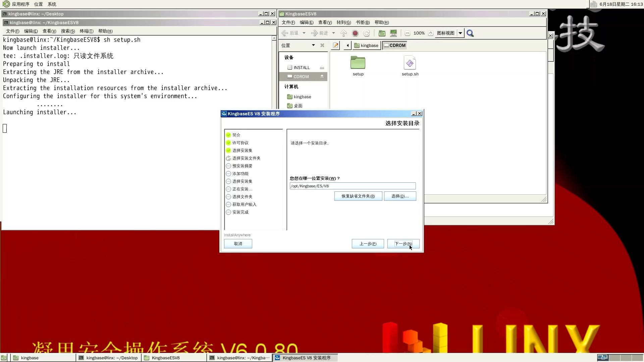
Task: Click the applications menu logo icon
Action: (x=6, y=4)
